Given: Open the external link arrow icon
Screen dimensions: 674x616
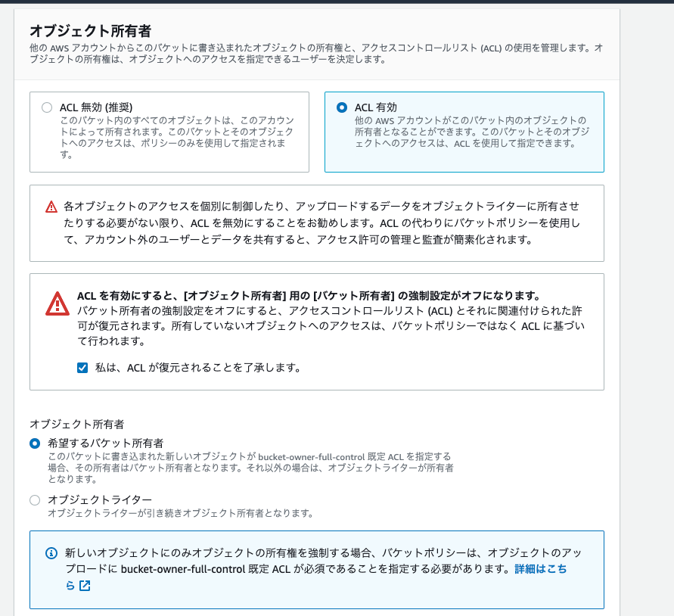Looking at the screenshot, I should (x=85, y=586).
